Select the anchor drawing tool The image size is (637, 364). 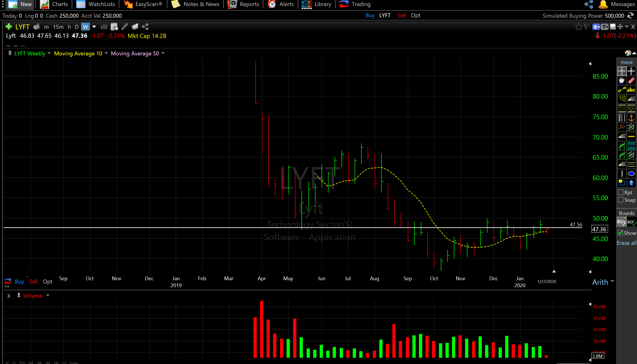click(x=631, y=118)
